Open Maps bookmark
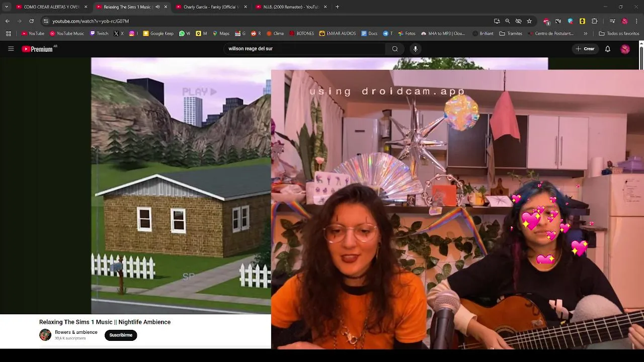The height and width of the screenshot is (362, 644). pos(221,34)
